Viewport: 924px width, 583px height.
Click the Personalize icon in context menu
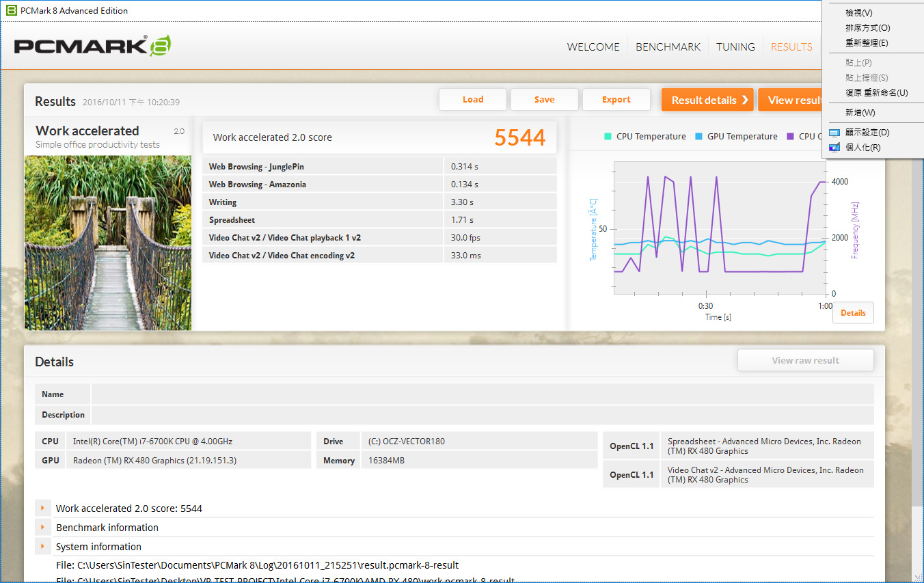[x=834, y=148]
